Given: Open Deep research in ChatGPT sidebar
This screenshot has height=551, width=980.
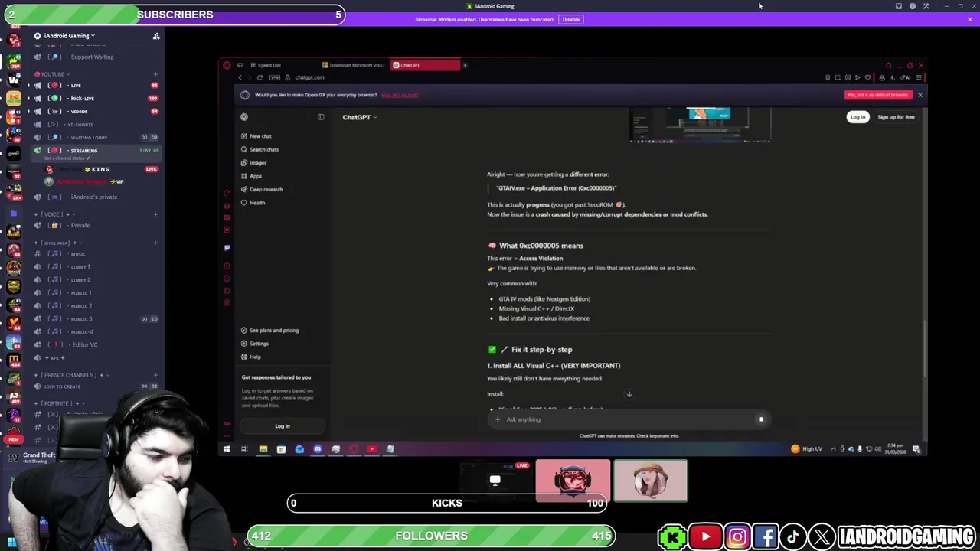Looking at the screenshot, I should point(266,189).
